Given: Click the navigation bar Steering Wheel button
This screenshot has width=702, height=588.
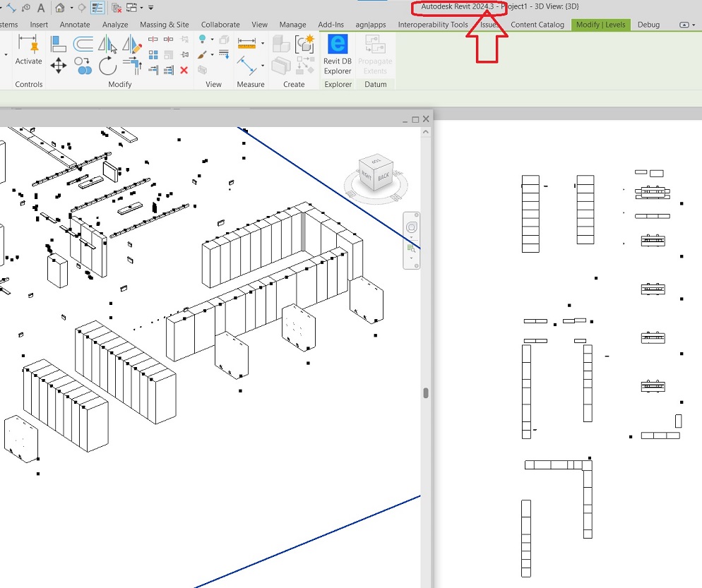Looking at the screenshot, I should coord(412,227).
